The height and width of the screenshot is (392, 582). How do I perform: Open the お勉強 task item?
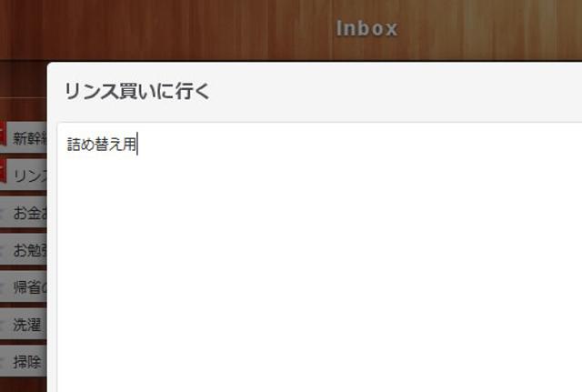pyautogui.click(x=27, y=249)
